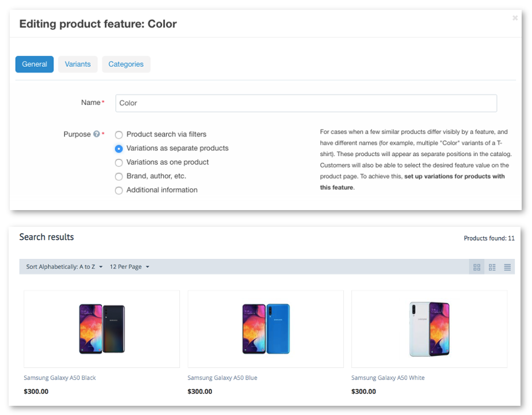Click the $300.00 price under A50 White
This screenshot has width=532, height=415.
tap(363, 391)
